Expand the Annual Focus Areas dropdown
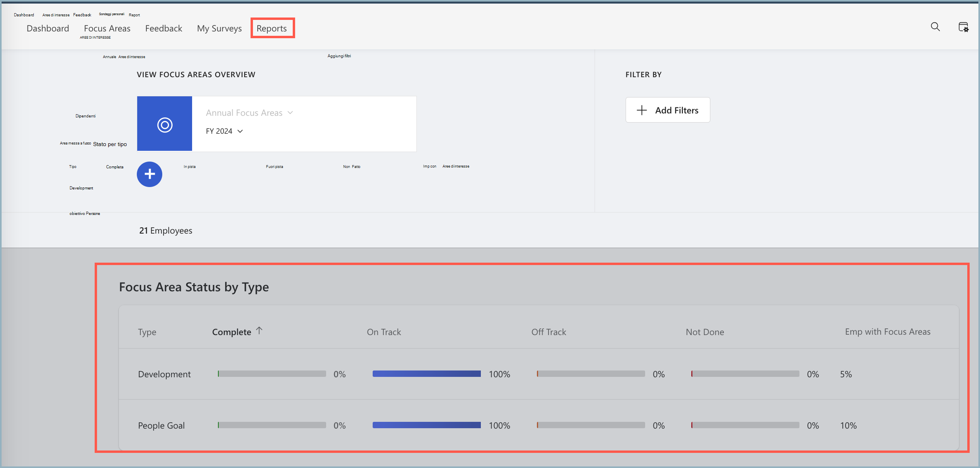The image size is (980, 468). (x=250, y=113)
